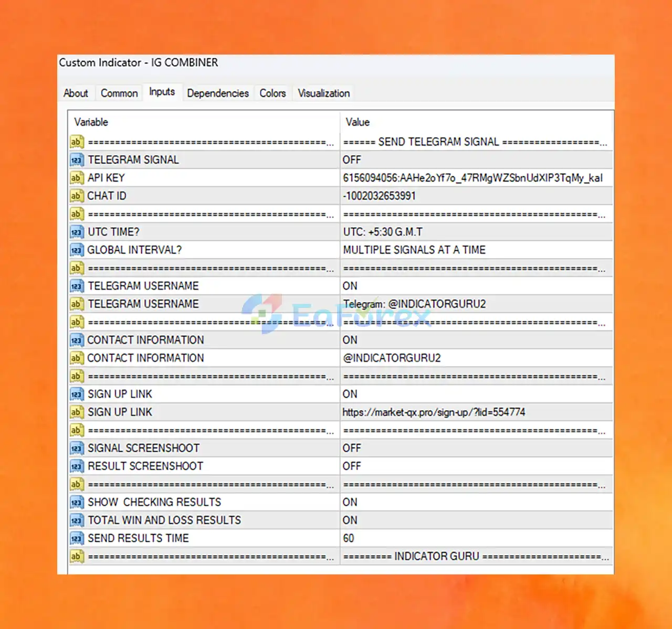Toggle SHOW CHECKING RESULTS ON value
The height and width of the screenshot is (629, 672).
pyautogui.click(x=476, y=502)
